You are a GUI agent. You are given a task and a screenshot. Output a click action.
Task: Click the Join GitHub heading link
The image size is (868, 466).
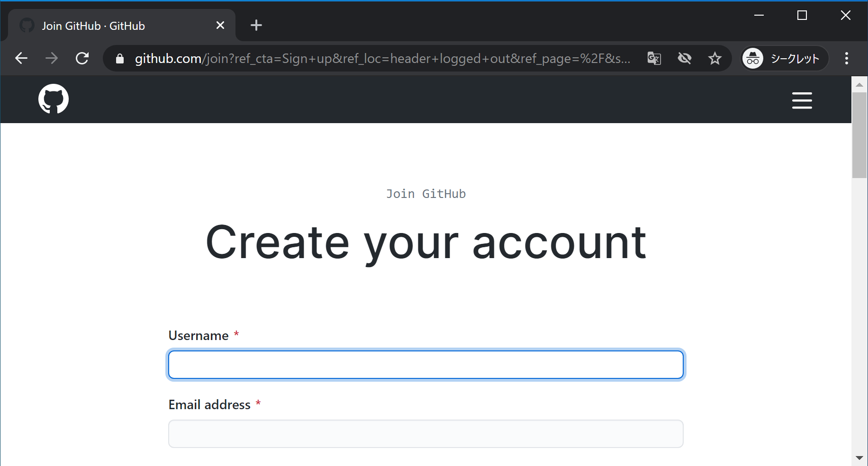point(425,194)
